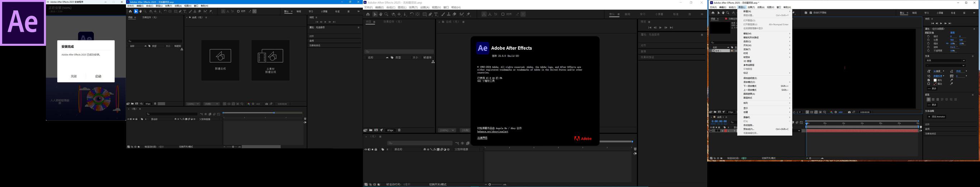Screen dimensions: 980x187
Task: Switch to 审阅 workspace tab in right window
Action: click(914, 13)
